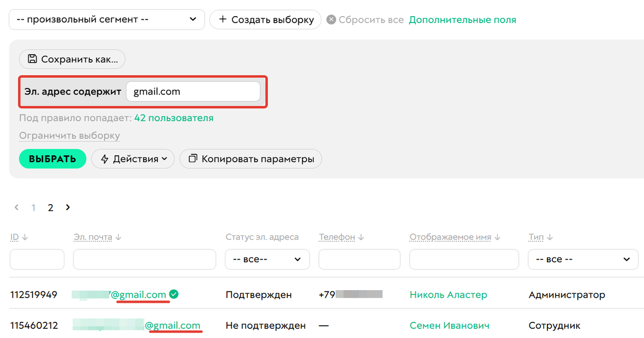This screenshot has height=338, width=644.
Task: Open the «Тип» column filter dropdown
Action: point(583,259)
